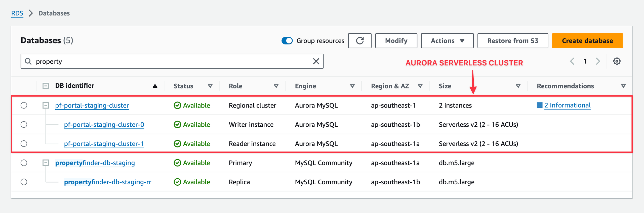644x213 pixels.
Task: Click db.m5.large size in Primary row
Action: [x=456, y=163]
